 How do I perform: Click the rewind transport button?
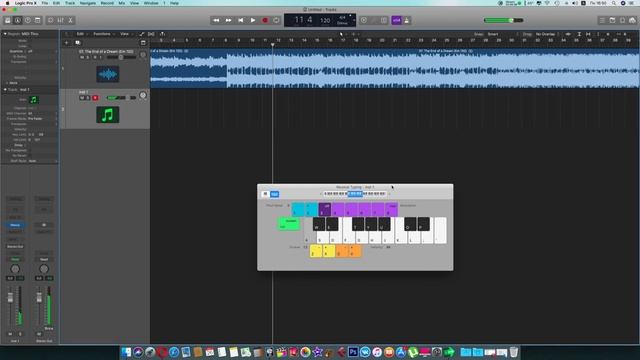(x=216, y=20)
